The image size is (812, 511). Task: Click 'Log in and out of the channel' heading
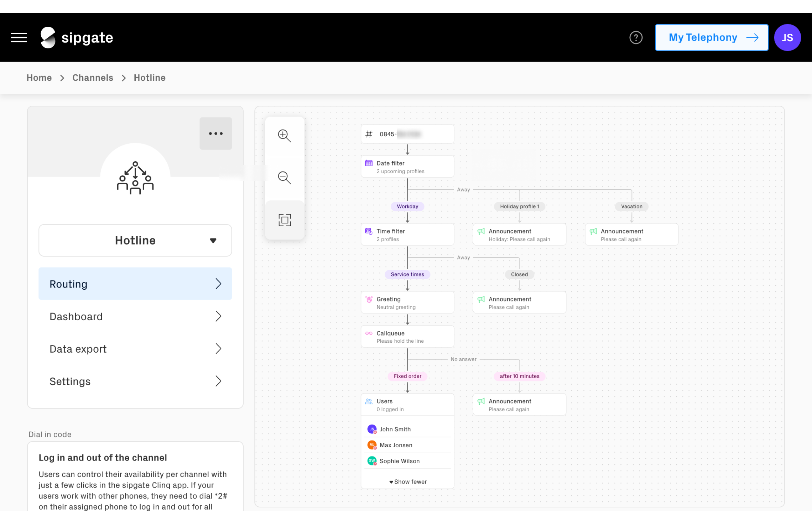click(103, 458)
